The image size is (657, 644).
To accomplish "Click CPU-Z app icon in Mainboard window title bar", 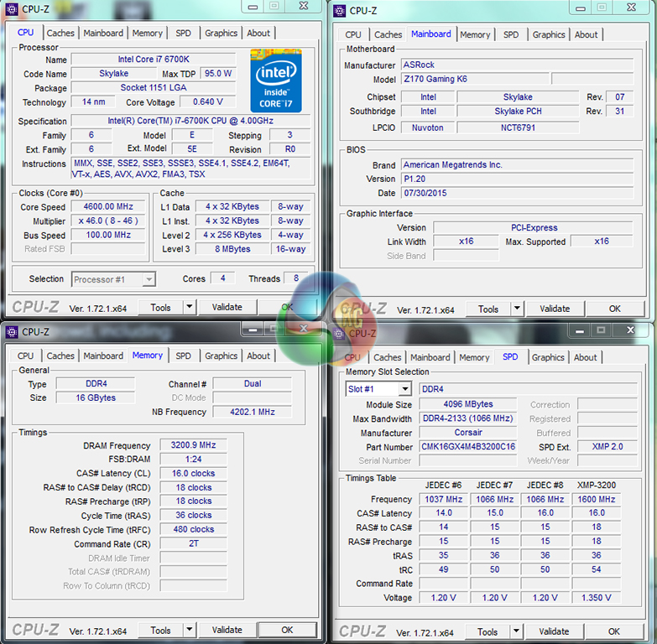I will click(339, 11).
